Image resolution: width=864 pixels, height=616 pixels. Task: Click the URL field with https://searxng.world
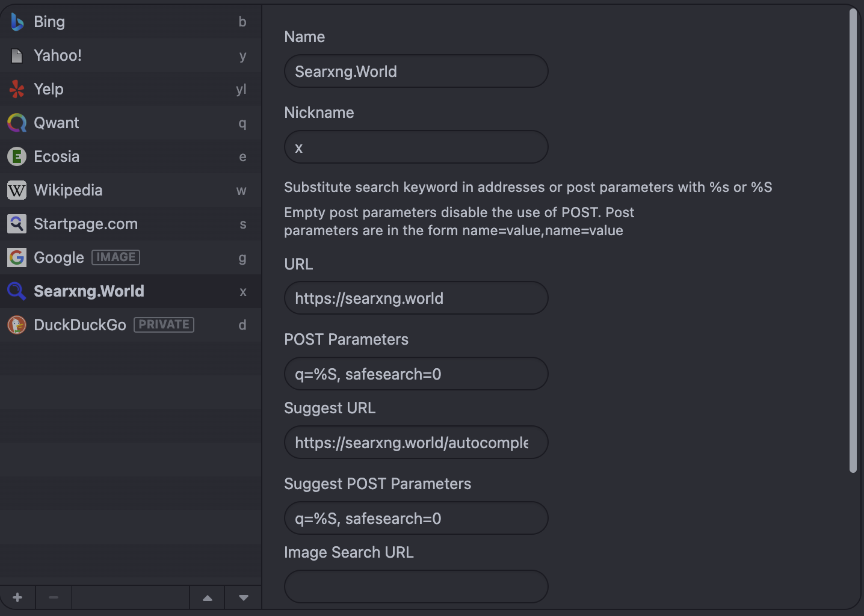tap(416, 298)
